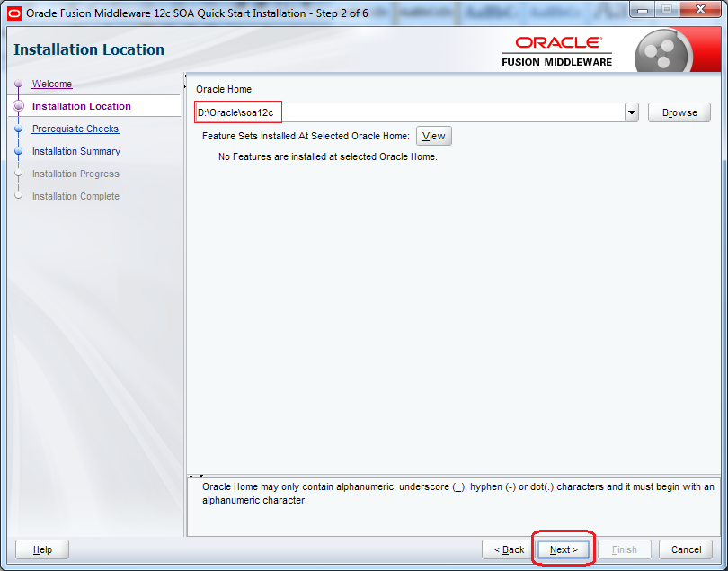Select the Installation Location step
The image size is (728, 571).
point(81,106)
